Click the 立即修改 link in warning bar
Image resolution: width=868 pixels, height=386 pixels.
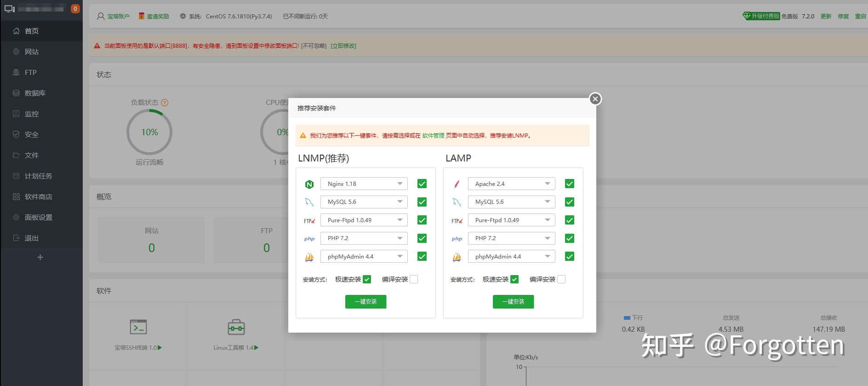(343, 46)
